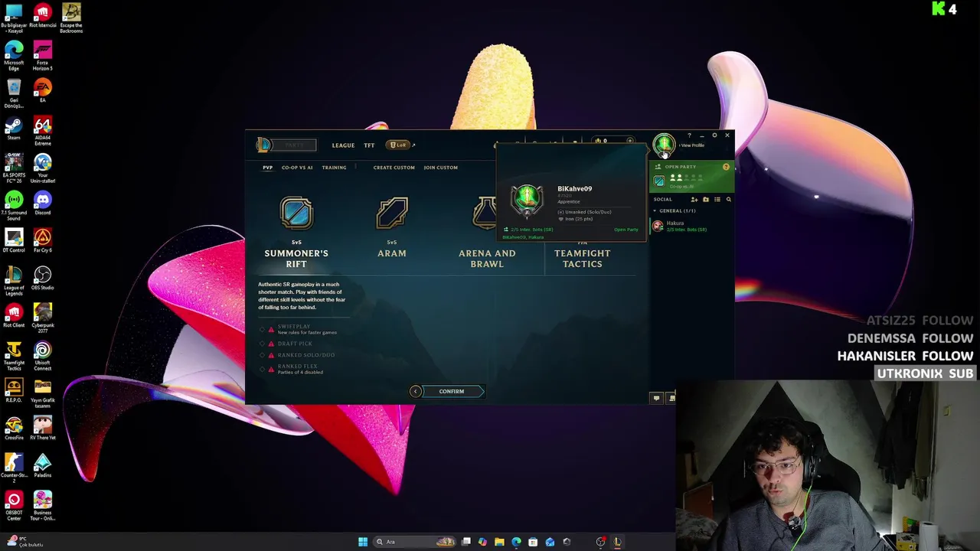Open Far Cry 6 desktop shortcut
Viewport: 980px width, 551px height.
click(x=43, y=240)
